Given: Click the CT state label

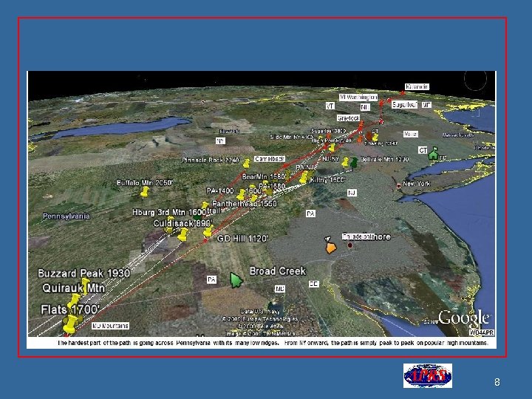Looking at the screenshot, I should 423,150.
